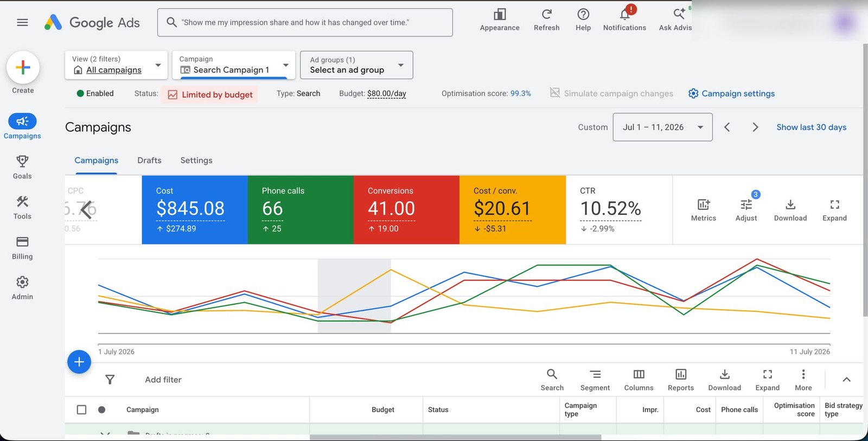Open Tools in the sidebar
868x441 pixels.
coord(22,207)
